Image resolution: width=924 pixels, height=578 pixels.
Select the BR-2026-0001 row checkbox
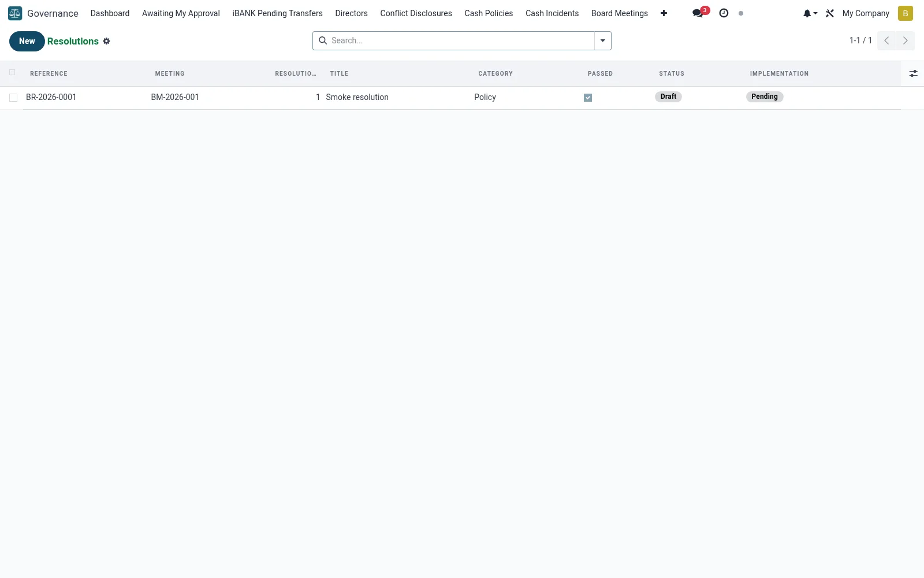[x=13, y=98]
